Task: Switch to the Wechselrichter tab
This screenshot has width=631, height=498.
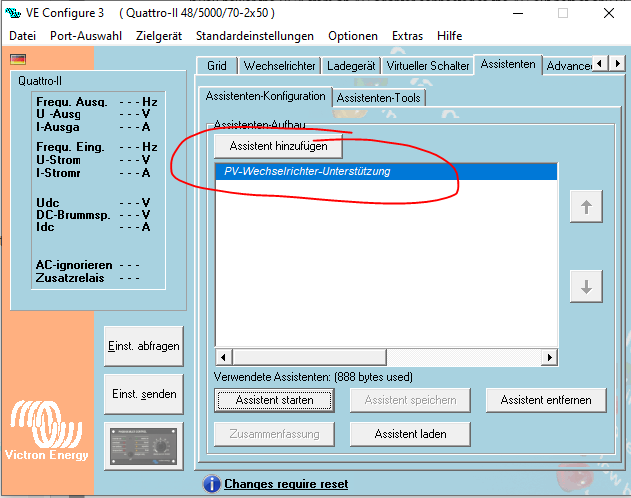Action: click(x=280, y=66)
